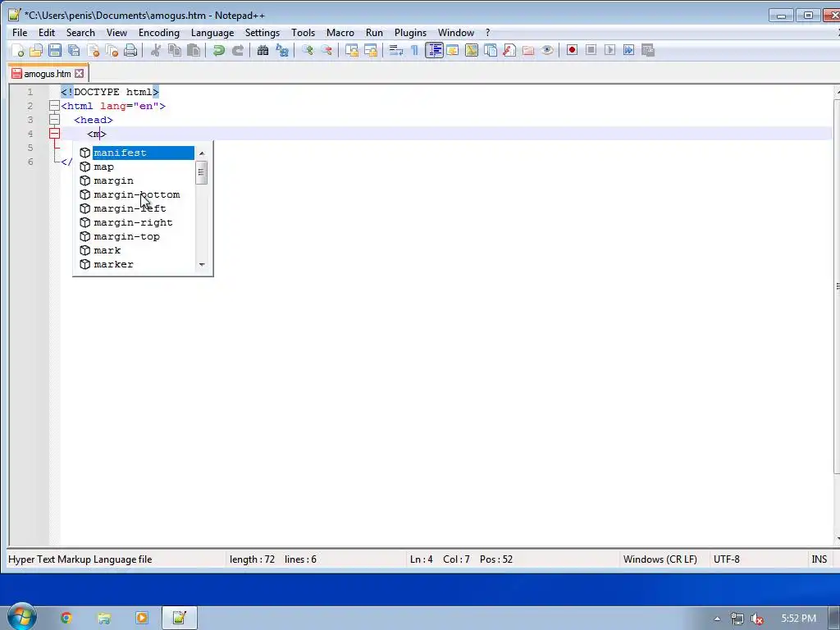Close the amogus.htm tab with its red X
Screen dimensions: 840x630
80,73
